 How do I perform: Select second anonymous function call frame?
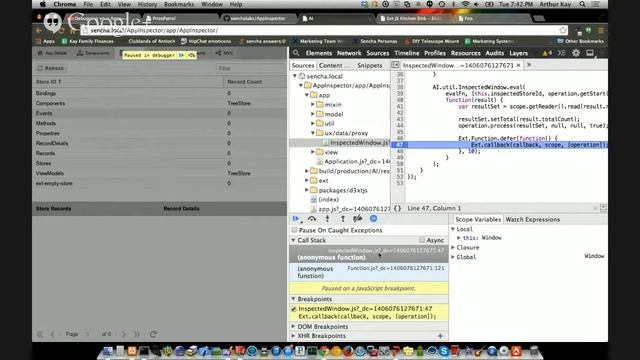point(369,272)
